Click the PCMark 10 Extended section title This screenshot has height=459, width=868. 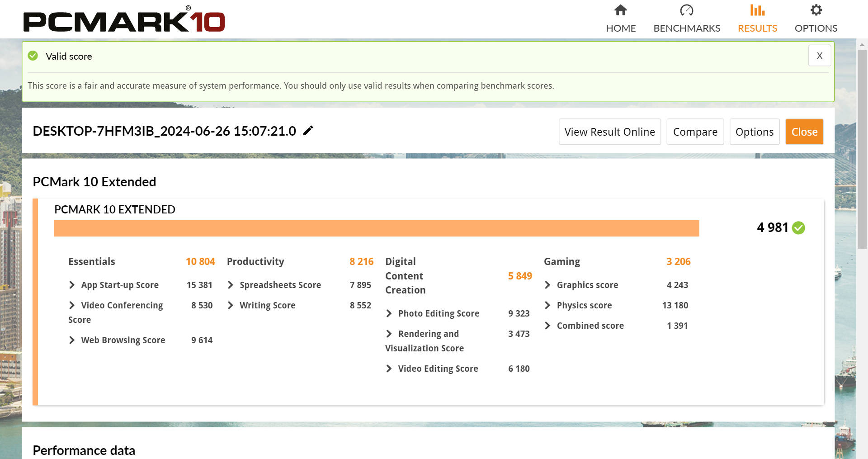(x=94, y=182)
